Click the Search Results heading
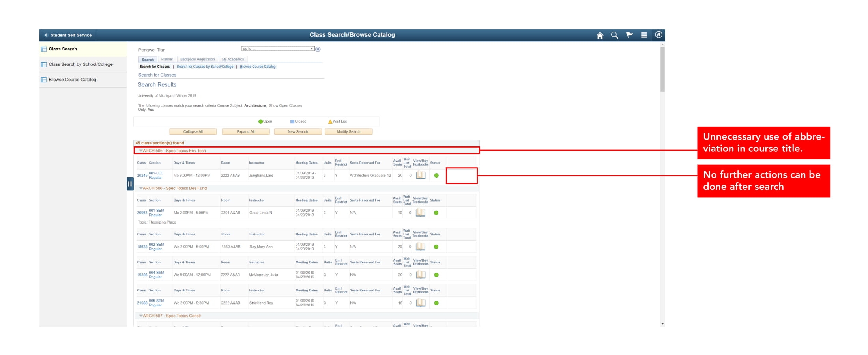 (x=157, y=85)
